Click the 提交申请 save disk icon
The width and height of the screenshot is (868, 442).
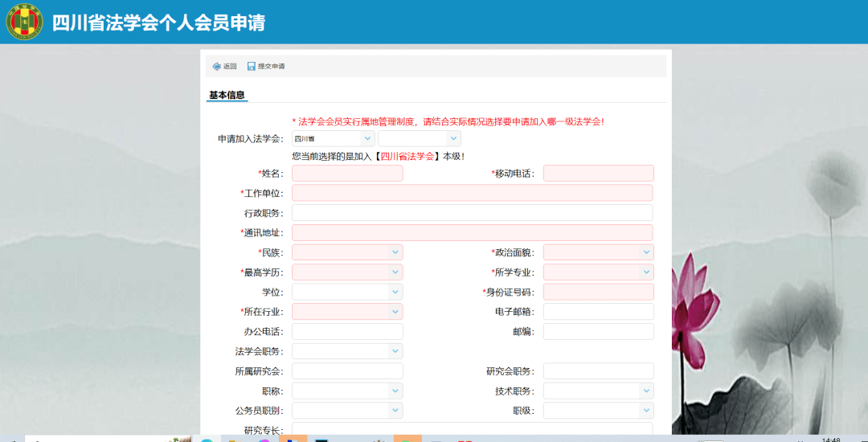coord(252,66)
